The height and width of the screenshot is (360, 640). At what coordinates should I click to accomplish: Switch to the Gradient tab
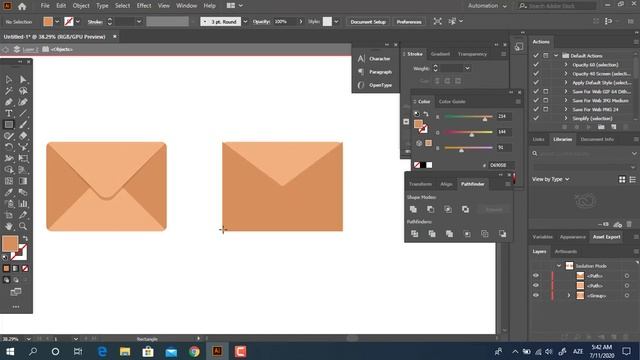point(440,54)
